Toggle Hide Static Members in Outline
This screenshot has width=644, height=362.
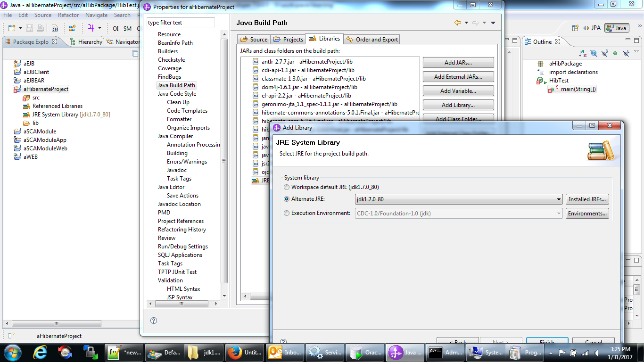(604, 53)
